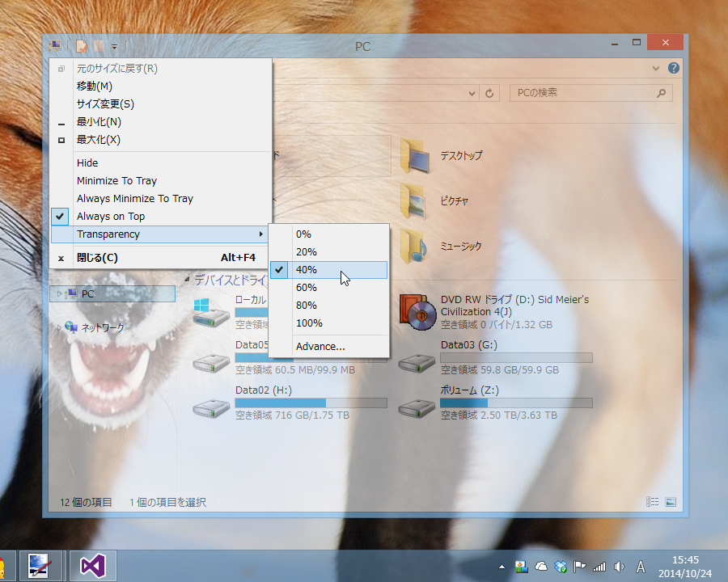
Task: Click the New folder quick access icon
Action: (99, 46)
